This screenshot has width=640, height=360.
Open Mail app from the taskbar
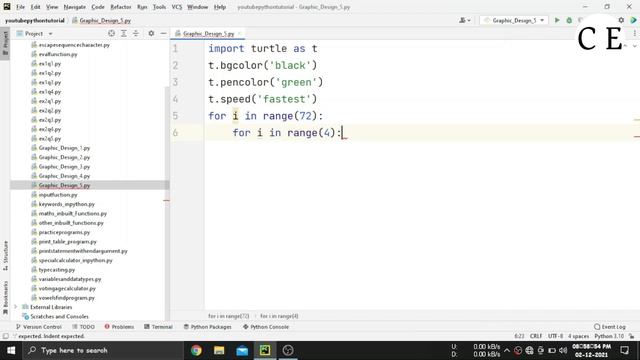[x=242, y=350]
